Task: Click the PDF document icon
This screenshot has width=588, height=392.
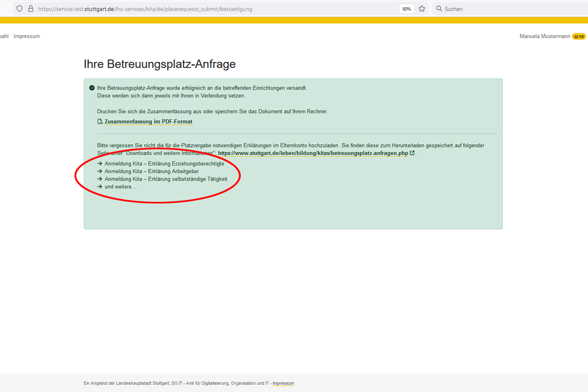Action: coord(100,122)
